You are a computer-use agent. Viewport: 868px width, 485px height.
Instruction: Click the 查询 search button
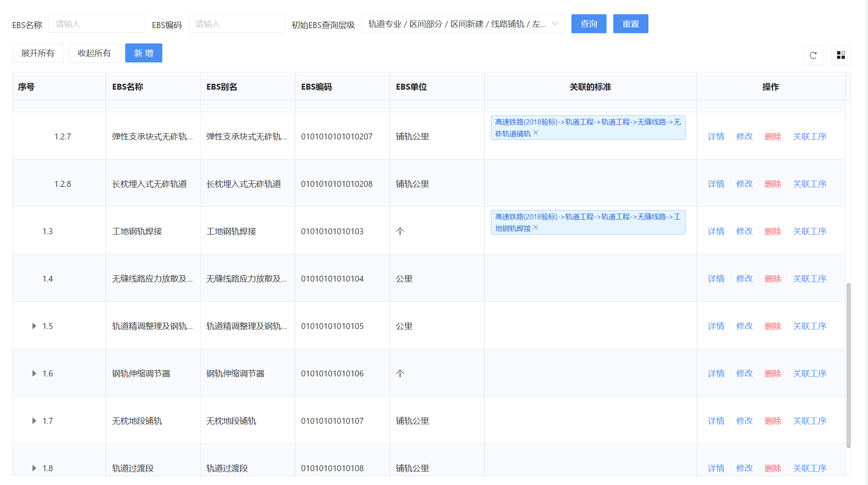pyautogui.click(x=589, y=24)
